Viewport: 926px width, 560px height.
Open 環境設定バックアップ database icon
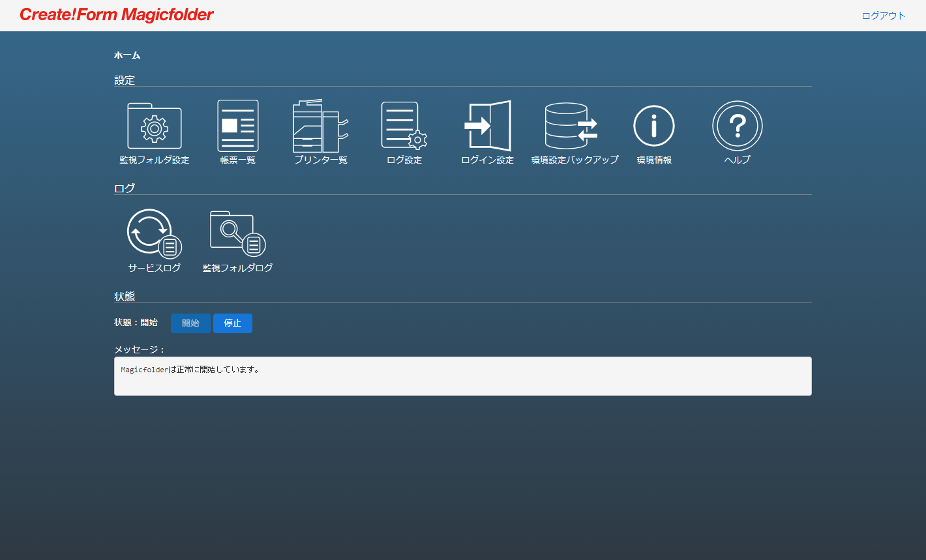point(571,126)
